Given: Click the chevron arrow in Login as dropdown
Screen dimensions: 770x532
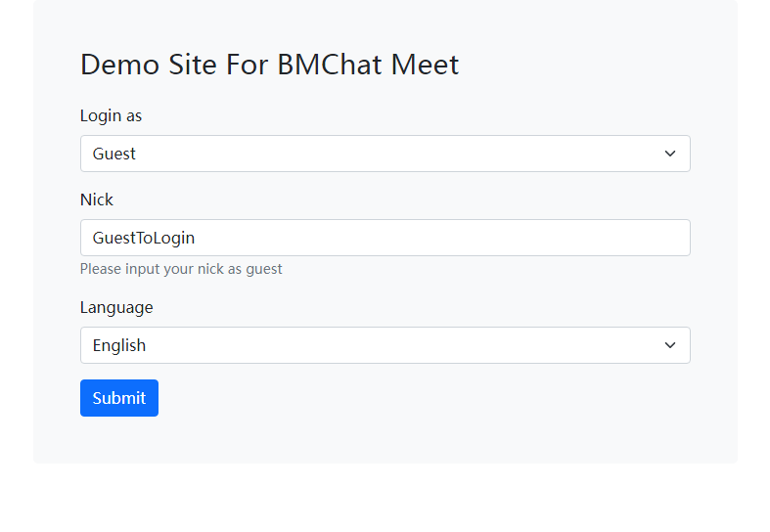Looking at the screenshot, I should pos(670,154).
